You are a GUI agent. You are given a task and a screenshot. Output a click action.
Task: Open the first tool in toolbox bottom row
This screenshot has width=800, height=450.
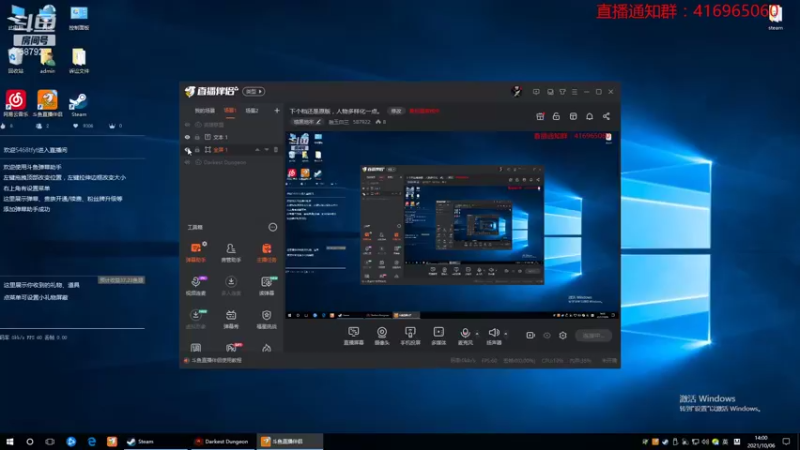(195, 348)
